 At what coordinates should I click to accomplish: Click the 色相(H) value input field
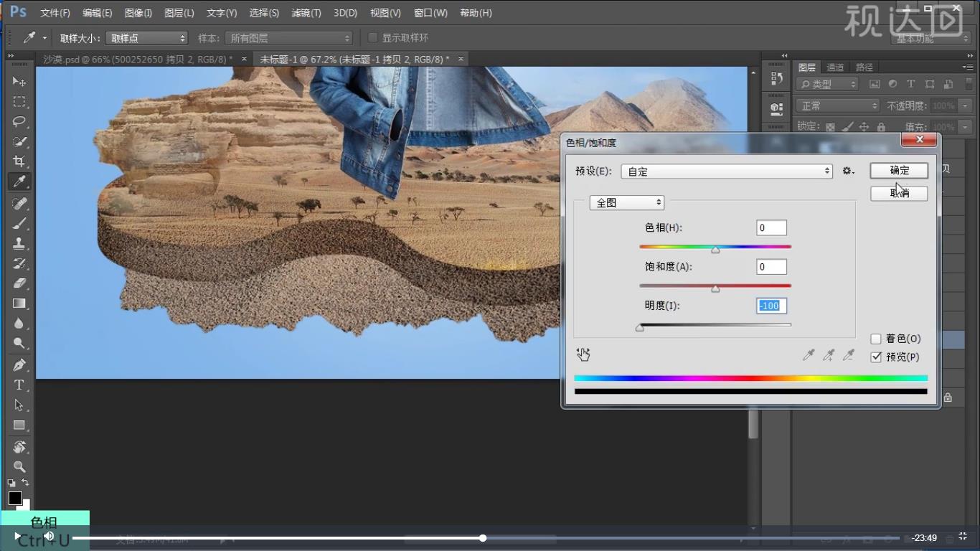pos(771,228)
